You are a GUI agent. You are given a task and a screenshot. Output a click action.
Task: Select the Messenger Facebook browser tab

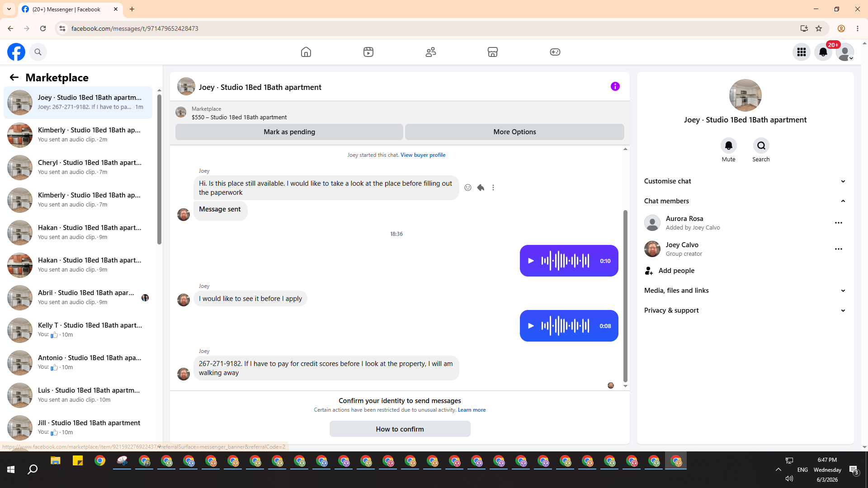[x=71, y=9]
